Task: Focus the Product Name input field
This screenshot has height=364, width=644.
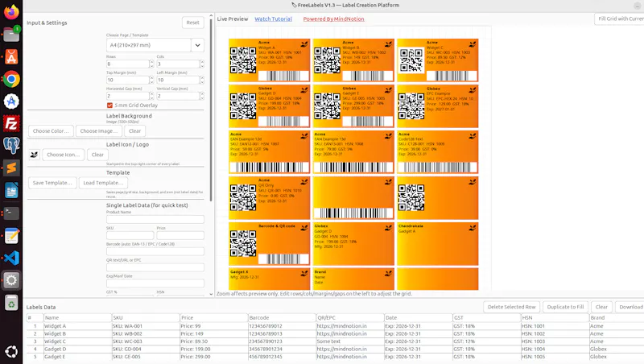Action: 155,219
